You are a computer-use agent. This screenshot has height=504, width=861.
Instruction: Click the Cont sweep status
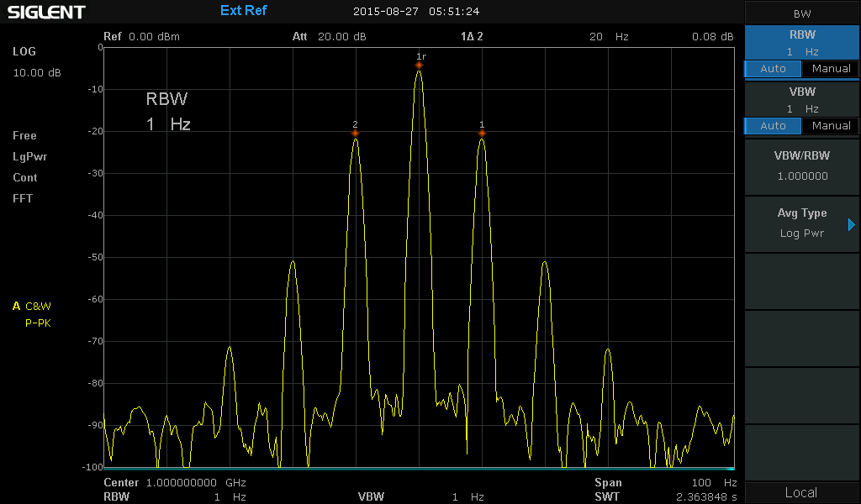[25, 178]
